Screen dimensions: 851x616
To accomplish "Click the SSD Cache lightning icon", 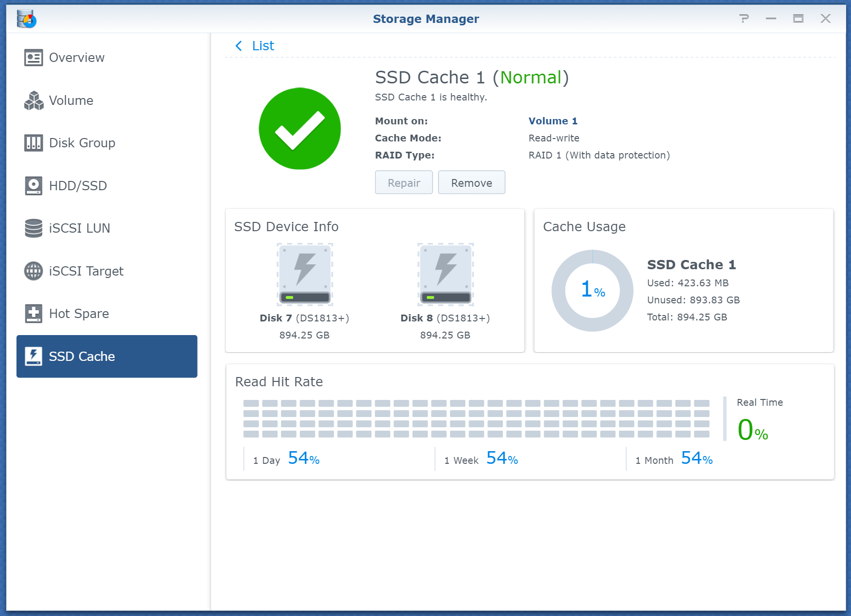I will click(33, 356).
